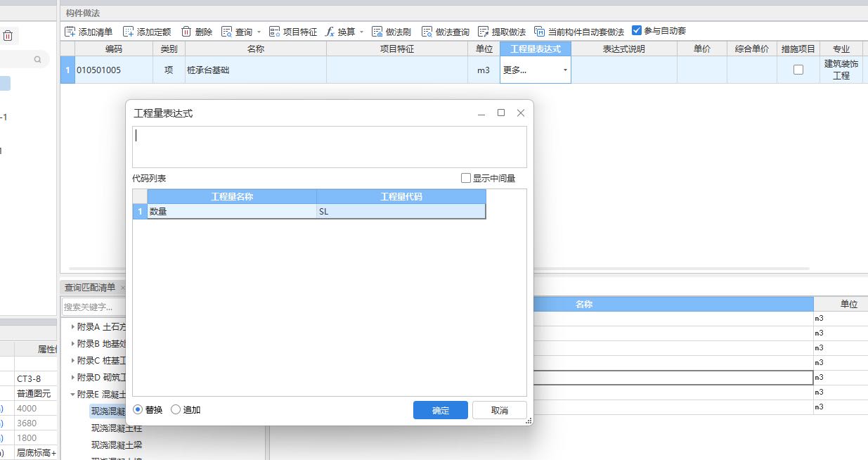Image resolution: width=868 pixels, height=460 pixels.
Task: Click the 表达式说明 column header
Action: (624, 49)
